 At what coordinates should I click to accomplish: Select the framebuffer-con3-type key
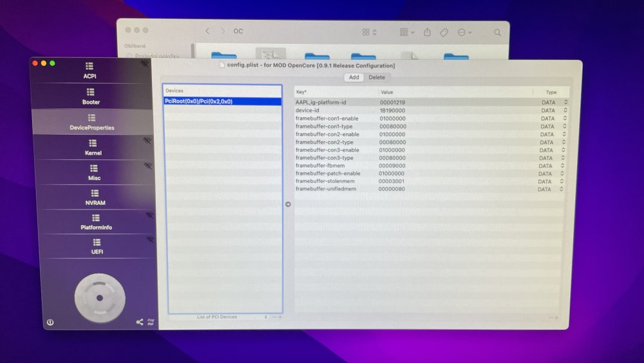click(x=324, y=158)
